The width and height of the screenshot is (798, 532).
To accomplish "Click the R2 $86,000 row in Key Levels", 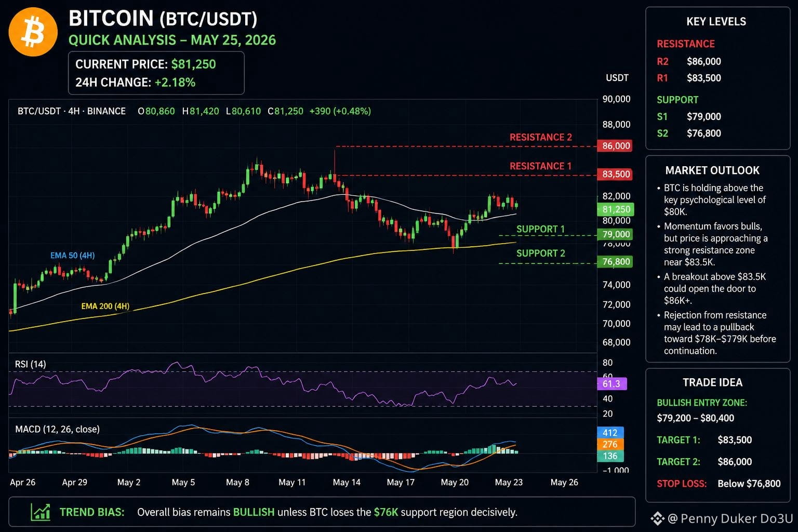I will (689, 61).
